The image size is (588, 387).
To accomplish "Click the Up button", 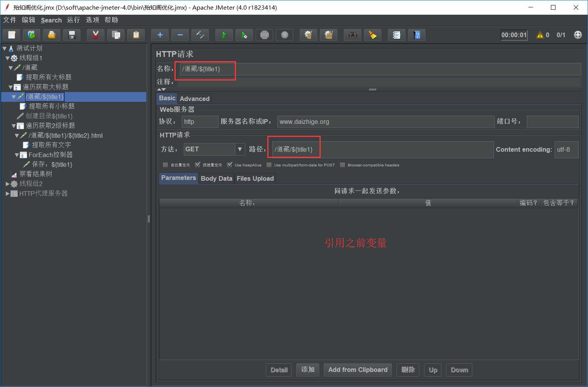I will pos(433,370).
